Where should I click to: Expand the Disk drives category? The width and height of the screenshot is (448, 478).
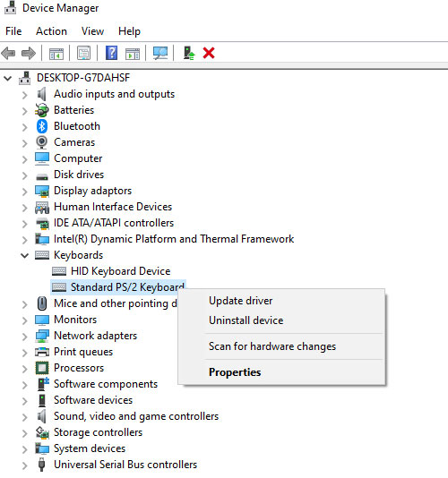(x=25, y=175)
